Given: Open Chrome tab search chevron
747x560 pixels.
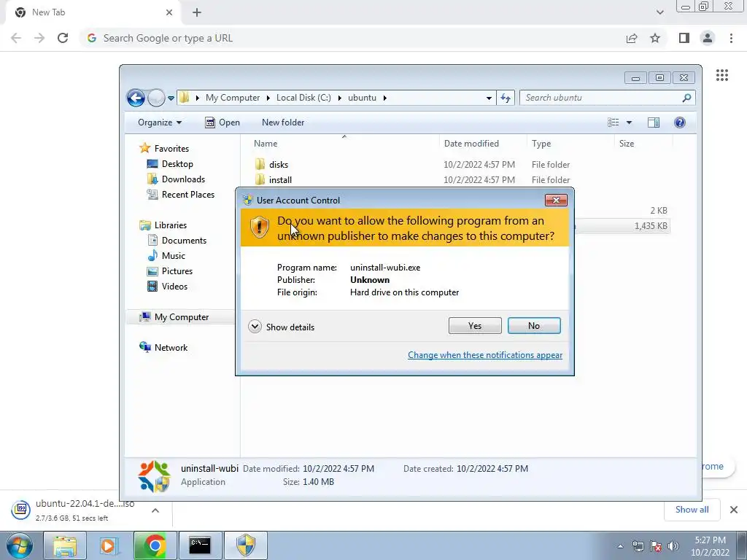Looking at the screenshot, I should pyautogui.click(x=659, y=12).
